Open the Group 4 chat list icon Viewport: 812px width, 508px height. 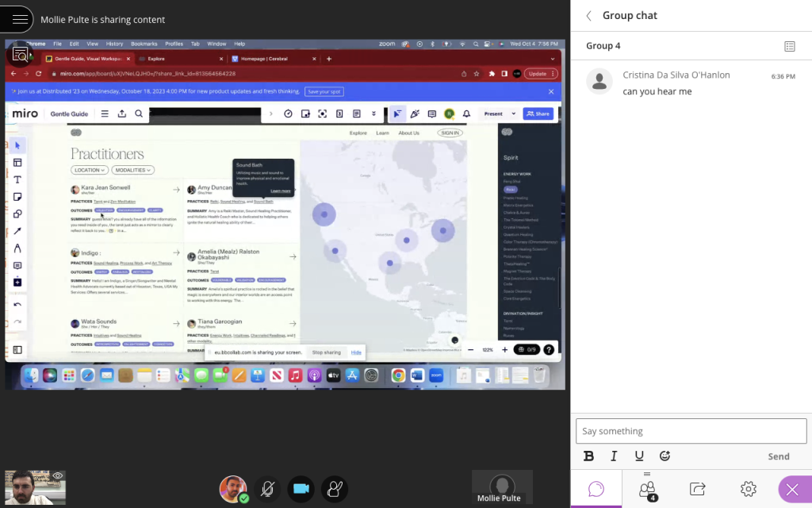coord(789,46)
